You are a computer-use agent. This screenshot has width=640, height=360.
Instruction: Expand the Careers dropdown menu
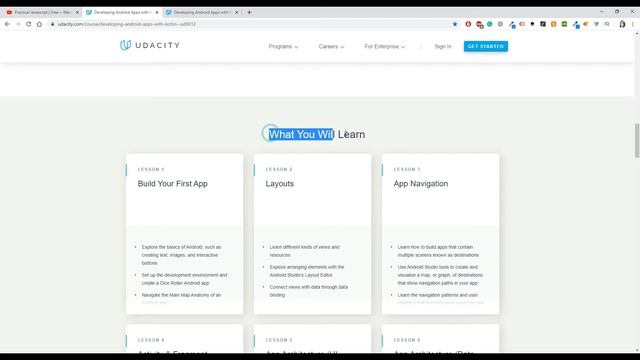point(331,47)
